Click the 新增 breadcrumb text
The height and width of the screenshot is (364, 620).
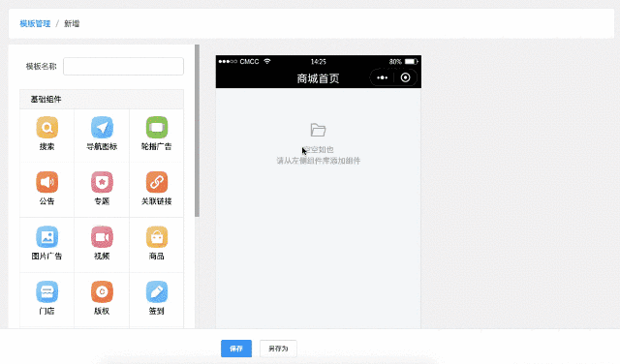tap(72, 23)
